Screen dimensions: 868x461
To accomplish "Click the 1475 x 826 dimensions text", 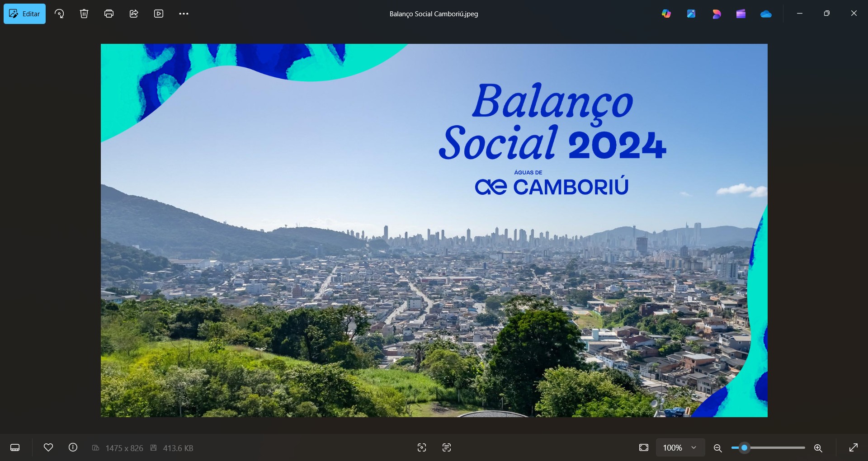I will point(124,448).
